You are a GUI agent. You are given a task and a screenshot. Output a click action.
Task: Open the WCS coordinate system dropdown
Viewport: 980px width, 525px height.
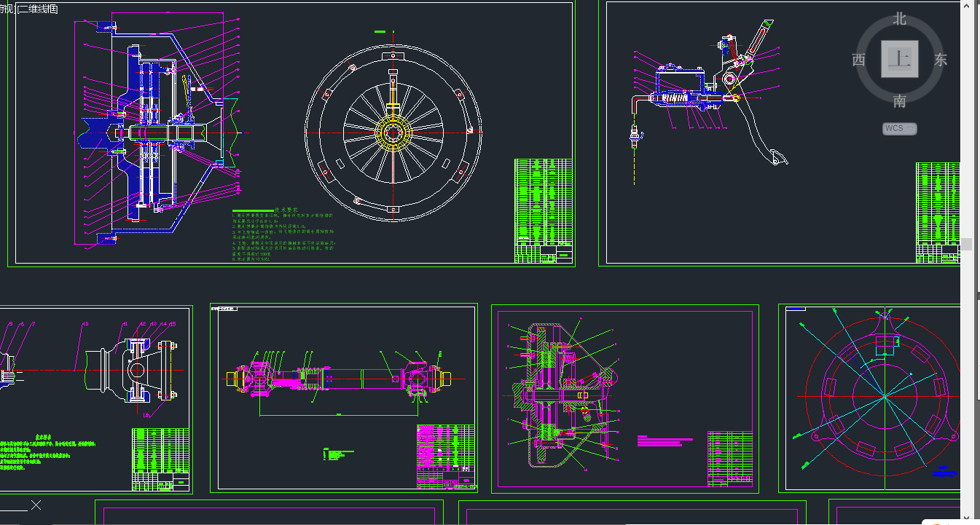click(900, 128)
